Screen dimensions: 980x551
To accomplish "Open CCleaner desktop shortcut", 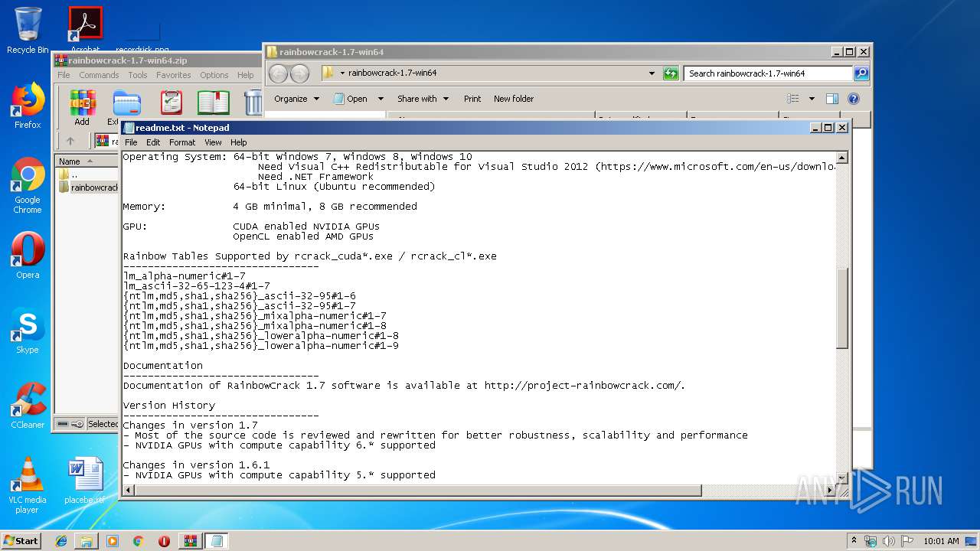I will pyautogui.click(x=28, y=406).
